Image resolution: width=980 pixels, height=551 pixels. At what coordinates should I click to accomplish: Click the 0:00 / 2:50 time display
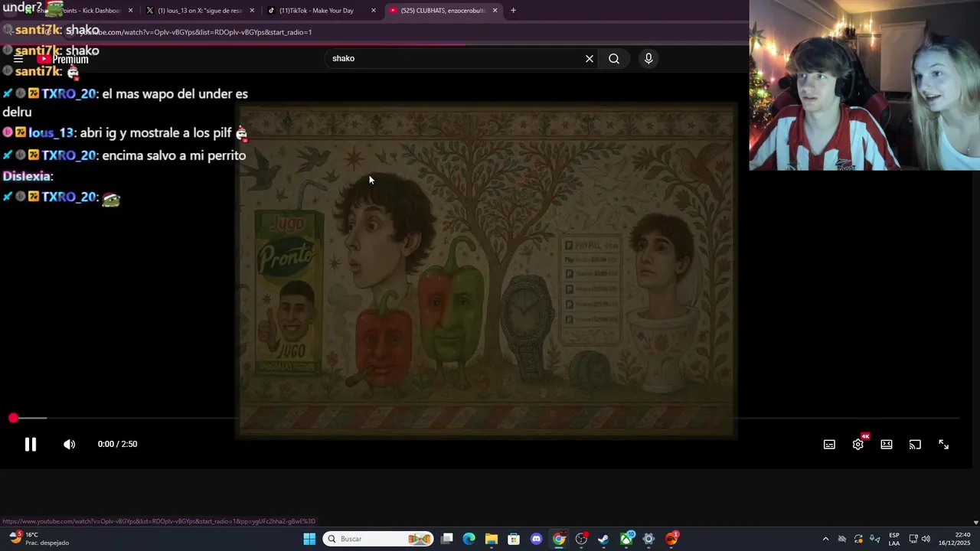point(117,444)
